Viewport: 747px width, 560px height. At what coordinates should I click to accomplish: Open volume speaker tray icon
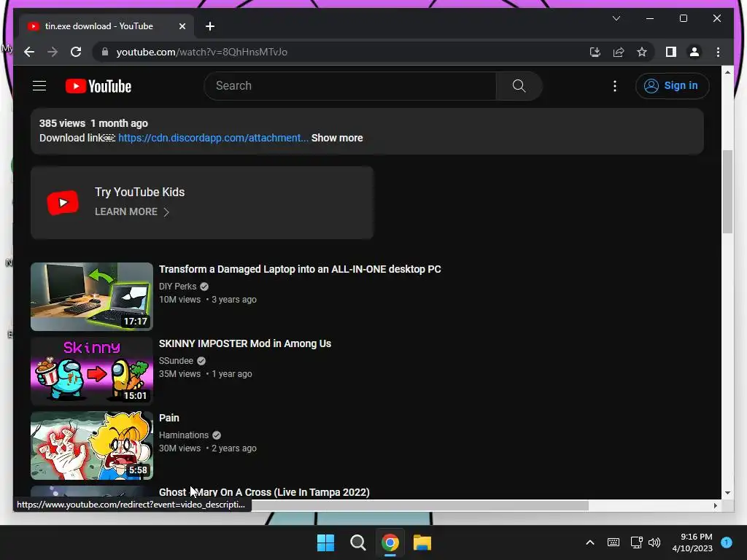click(x=654, y=542)
